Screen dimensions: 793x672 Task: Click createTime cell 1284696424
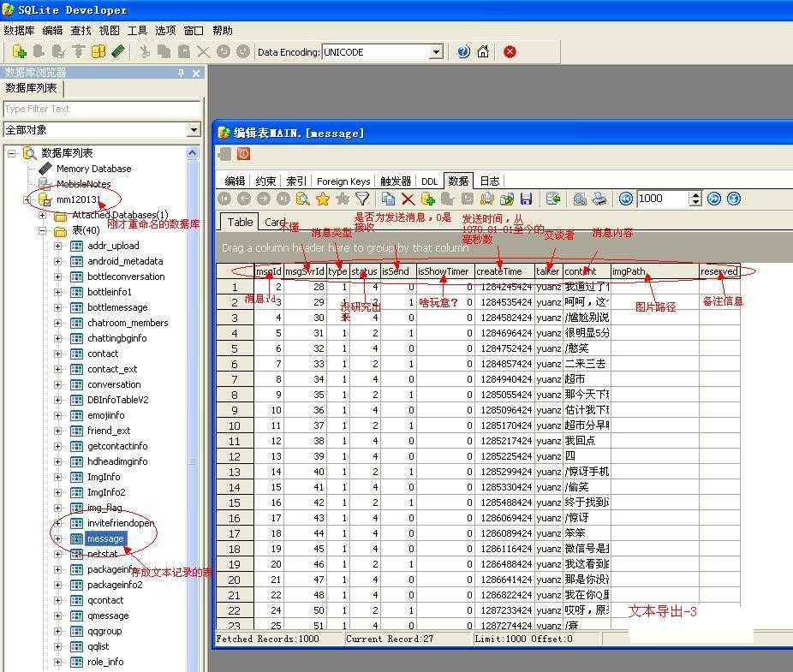pos(506,333)
